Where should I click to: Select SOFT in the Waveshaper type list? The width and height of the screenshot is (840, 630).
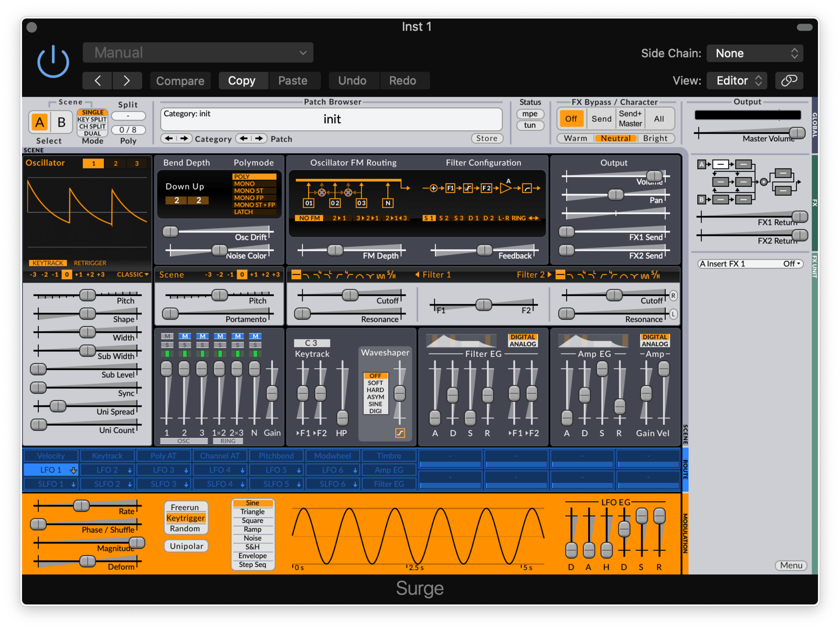tap(375, 383)
